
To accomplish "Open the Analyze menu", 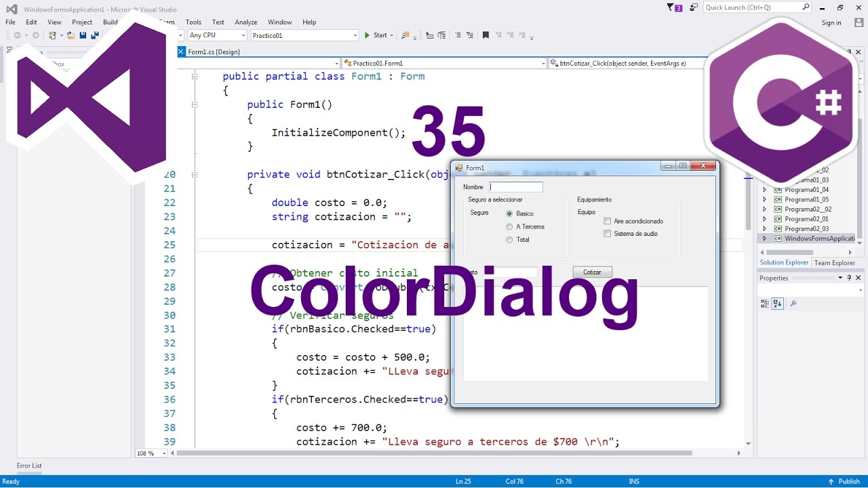I will point(246,22).
